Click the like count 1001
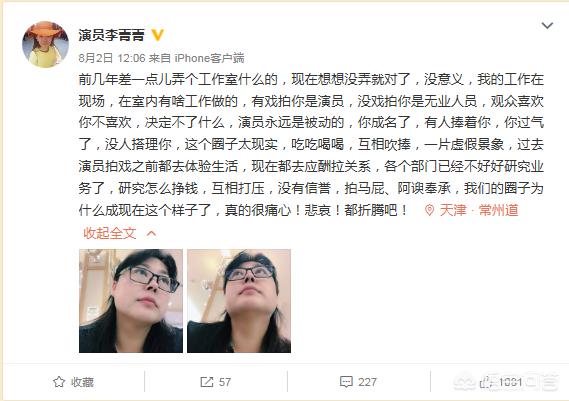 [510, 382]
